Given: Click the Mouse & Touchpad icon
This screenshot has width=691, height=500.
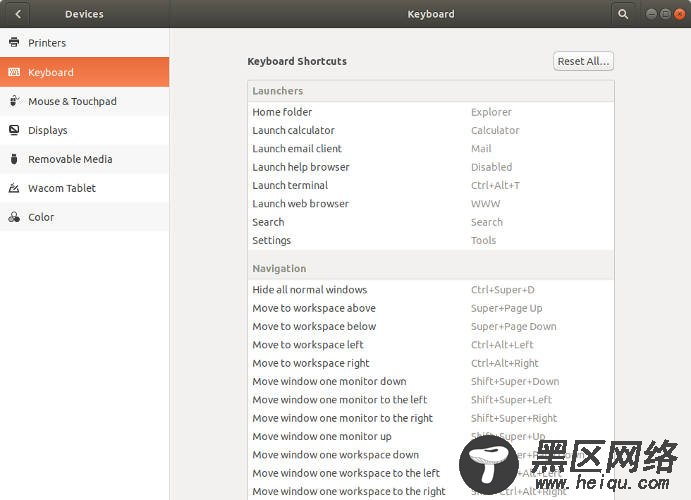Looking at the screenshot, I should pos(14,101).
